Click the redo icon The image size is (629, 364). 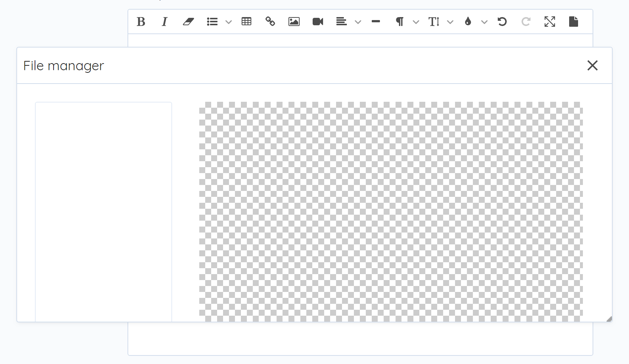point(526,22)
